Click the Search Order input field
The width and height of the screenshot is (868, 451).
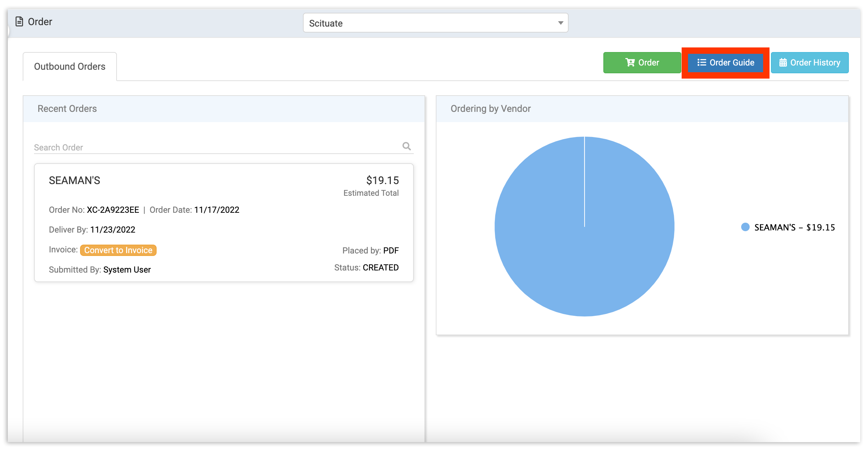tap(223, 147)
